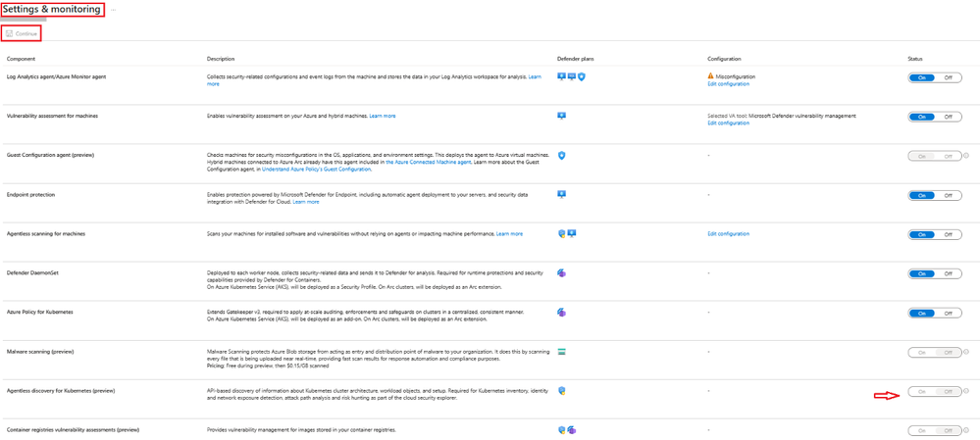Toggle Container registries vulnerability assessments status
Viewport: 980px width, 440px height.
(934, 430)
